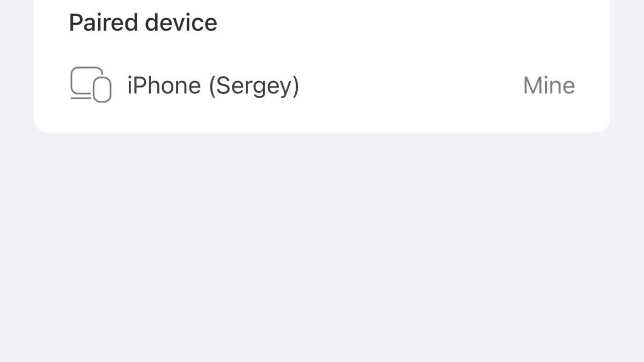Image resolution: width=644 pixels, height=362 pixels.
Task: Select the paired iPhone row
Action: tap(322, 85)
